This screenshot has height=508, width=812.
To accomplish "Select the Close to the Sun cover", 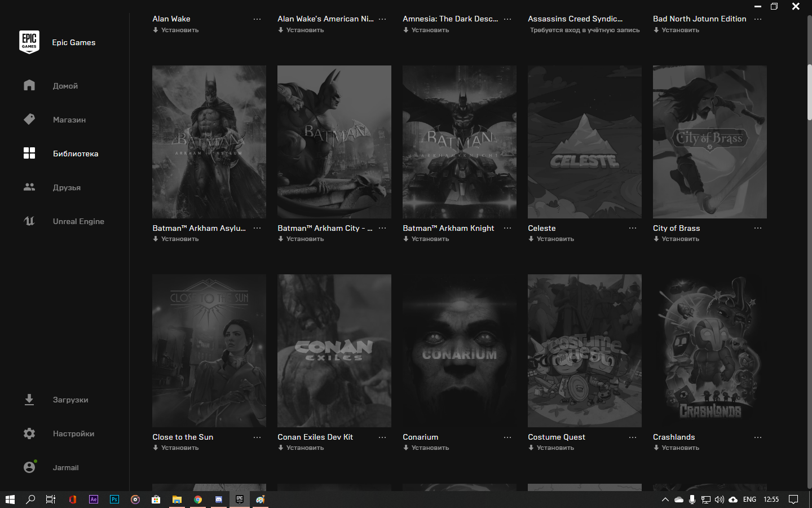I will click(x=209, y=351).
